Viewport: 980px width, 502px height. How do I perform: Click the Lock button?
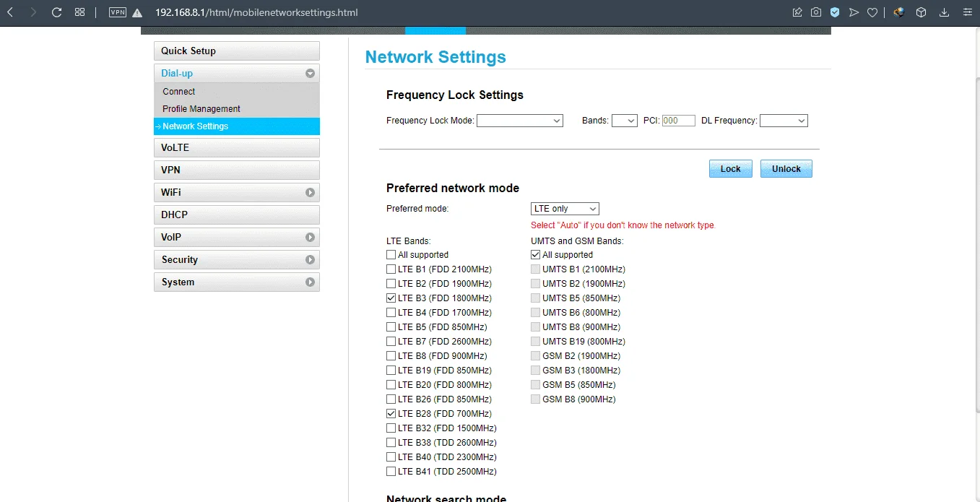point(731,169)
